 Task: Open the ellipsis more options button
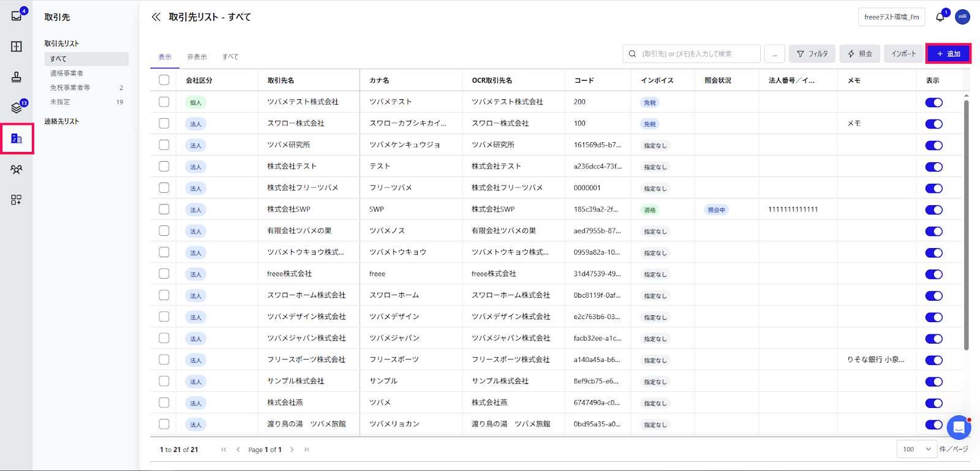775,54
